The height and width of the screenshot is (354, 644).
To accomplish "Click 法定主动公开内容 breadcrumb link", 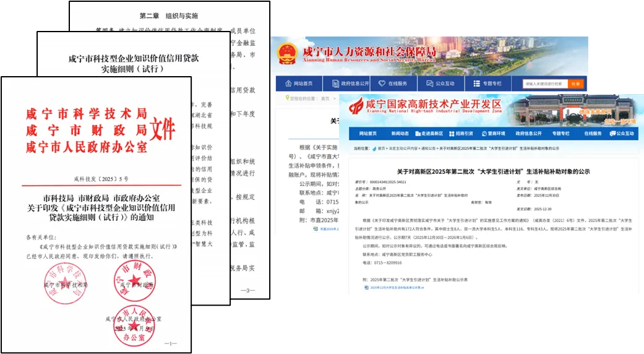I will [x=403, y=149].
